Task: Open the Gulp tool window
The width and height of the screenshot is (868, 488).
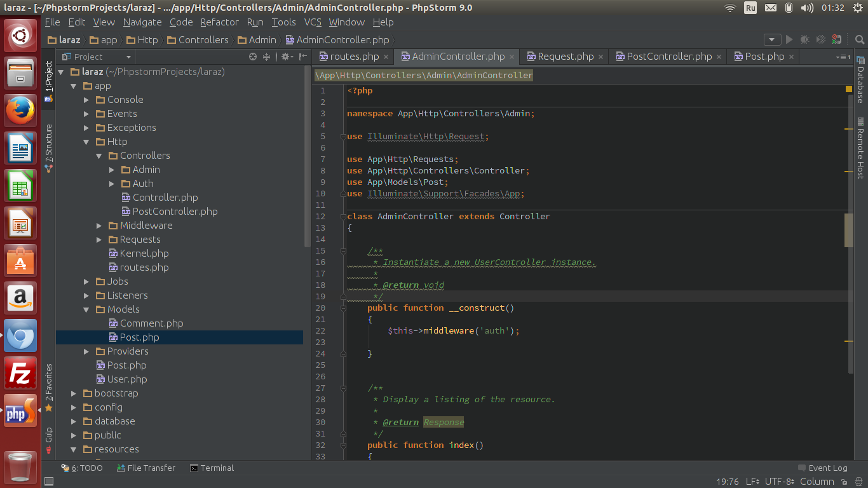Action: (x=48, y=440)
